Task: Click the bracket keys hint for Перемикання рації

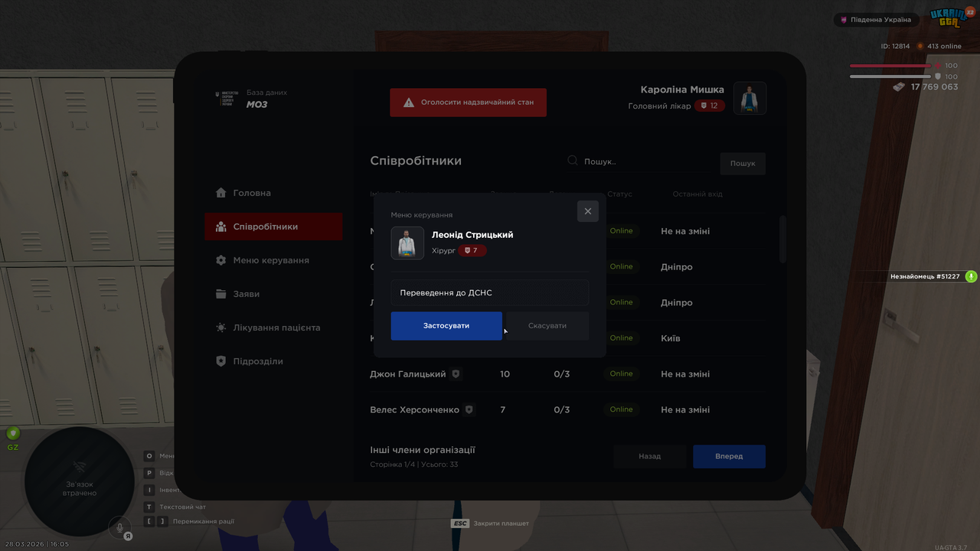Action: tap(156, 521)
